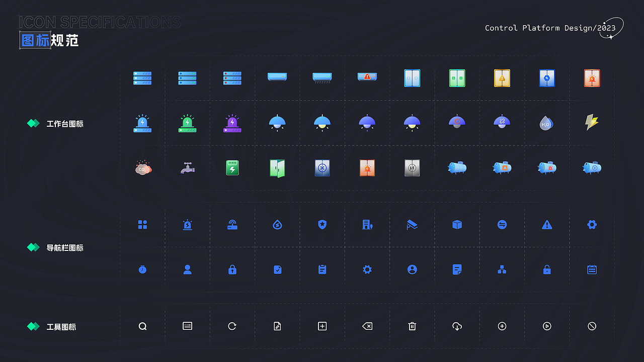The width and height of the screenshot is (644, 362).
Task: Click the '导航栏图标' section label
Action: tap(65, 247)
